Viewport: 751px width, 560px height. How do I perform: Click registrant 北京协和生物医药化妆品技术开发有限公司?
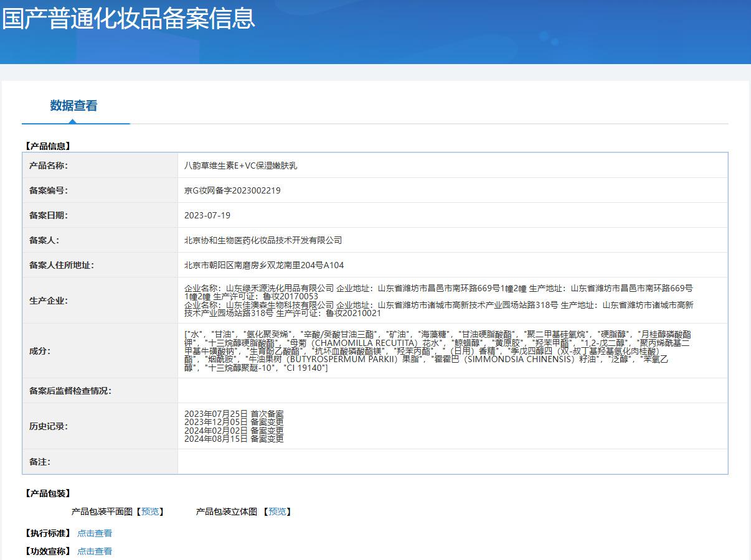pos(263,240)
